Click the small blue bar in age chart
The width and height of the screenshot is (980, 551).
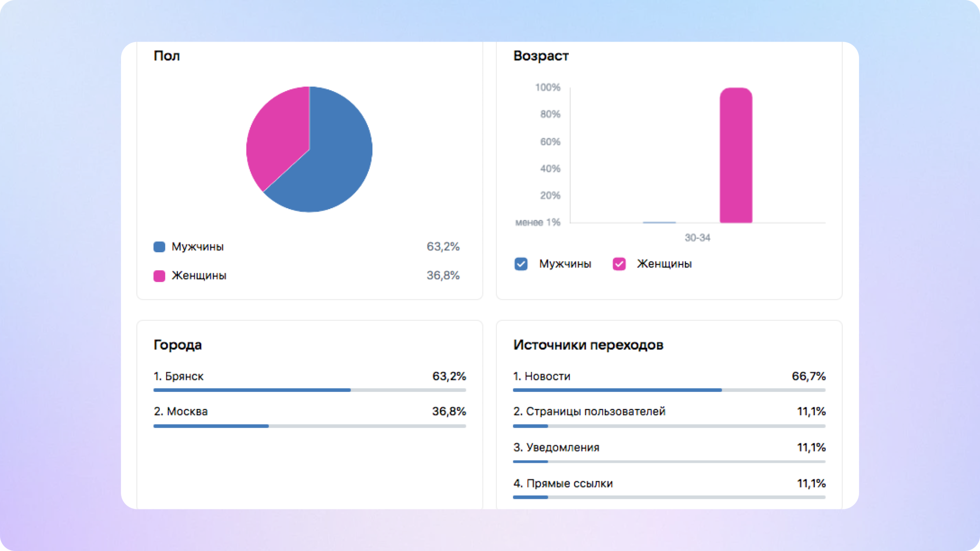click(x=659, y=222)
